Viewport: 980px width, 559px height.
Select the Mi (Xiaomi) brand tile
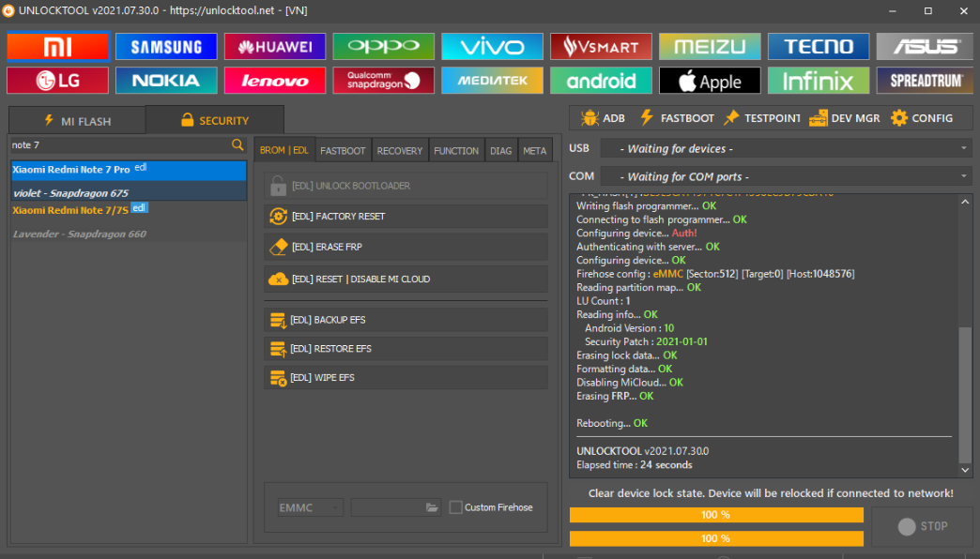58,46
